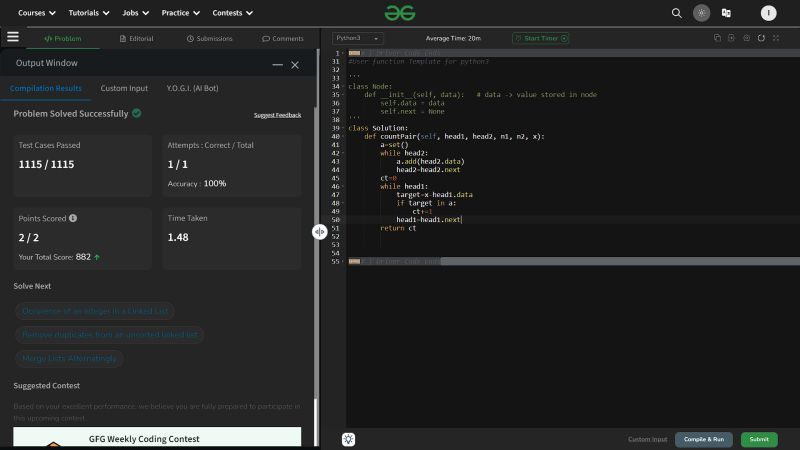
Task: Click the Compile & Run button
Action: tap(704, 439)
